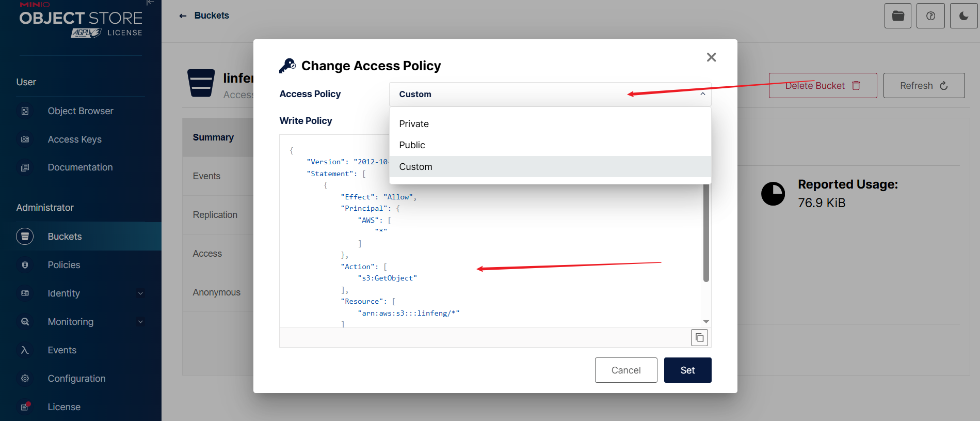This screenshot has width=980, height=421.
Task: Collapse the Access Policy dropdown
Action: tap(702, 94)
